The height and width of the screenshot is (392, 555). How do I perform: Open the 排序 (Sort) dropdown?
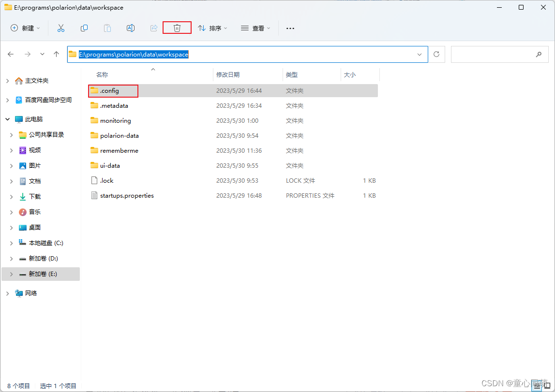[x=212, y=29]
